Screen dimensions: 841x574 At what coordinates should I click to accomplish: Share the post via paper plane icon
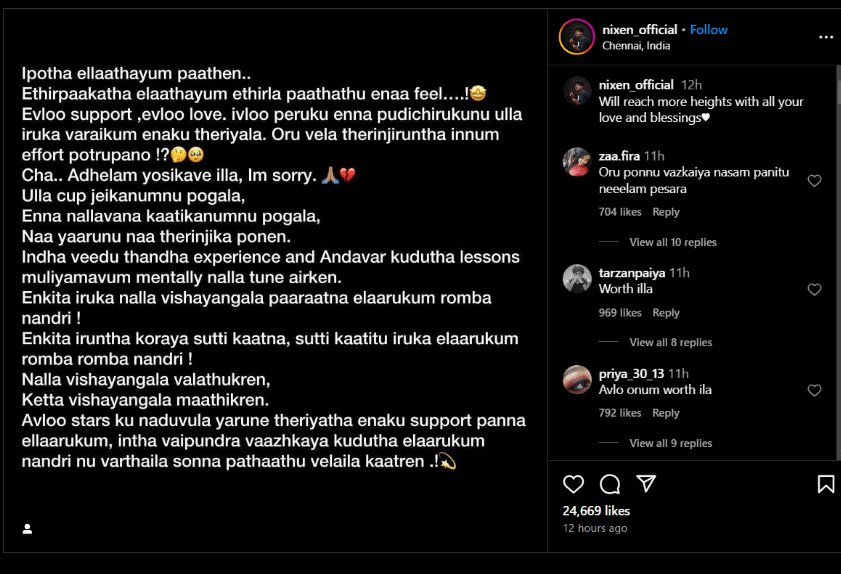(646, 484)
